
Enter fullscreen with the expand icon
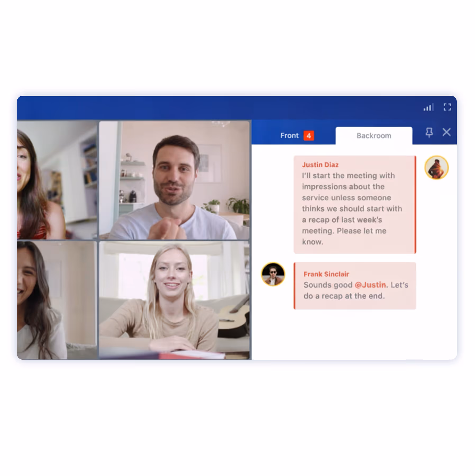click(x=447, y=107)
